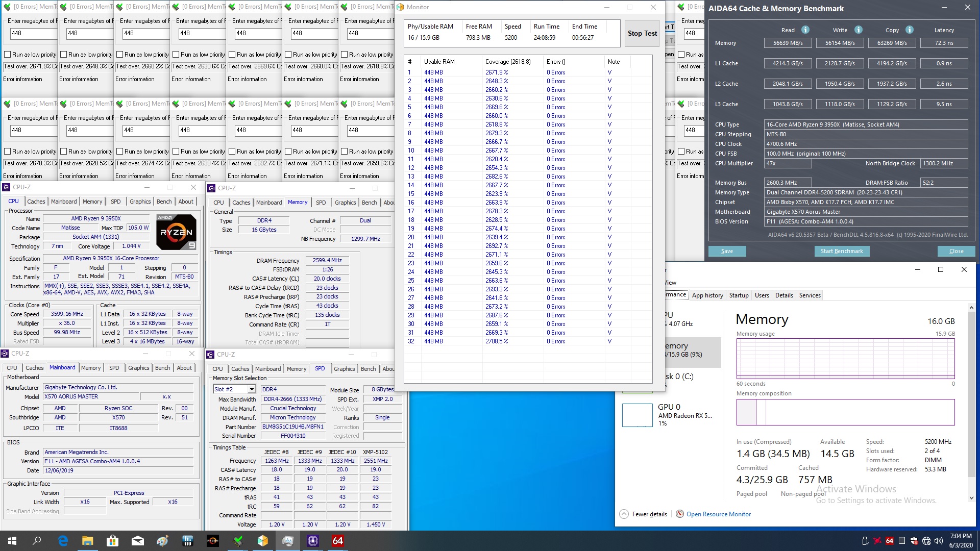This screenshot has height=551, width=980.
Task: Click USB safely remove tray icon
Action: pos(865,541)
